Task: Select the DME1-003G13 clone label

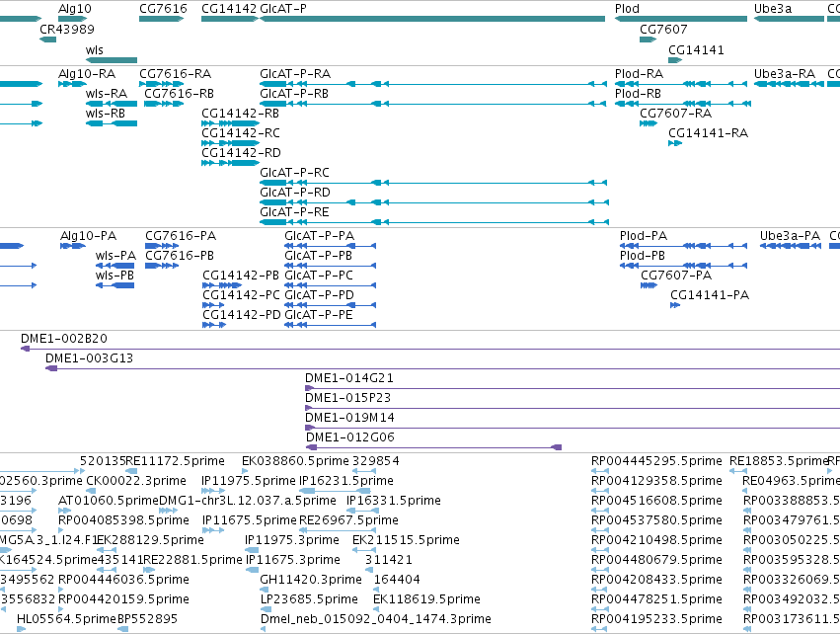Action: [x=89, y=358]
